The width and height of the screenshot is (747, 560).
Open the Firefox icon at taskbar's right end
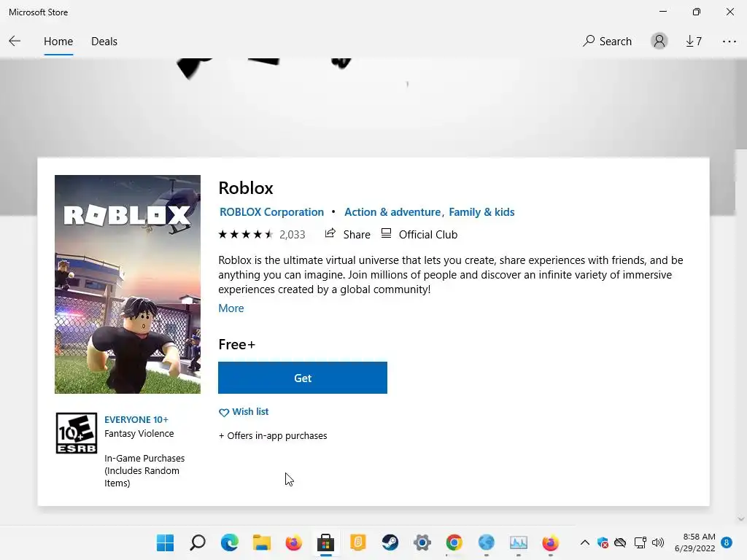click(x=550, y=542)
